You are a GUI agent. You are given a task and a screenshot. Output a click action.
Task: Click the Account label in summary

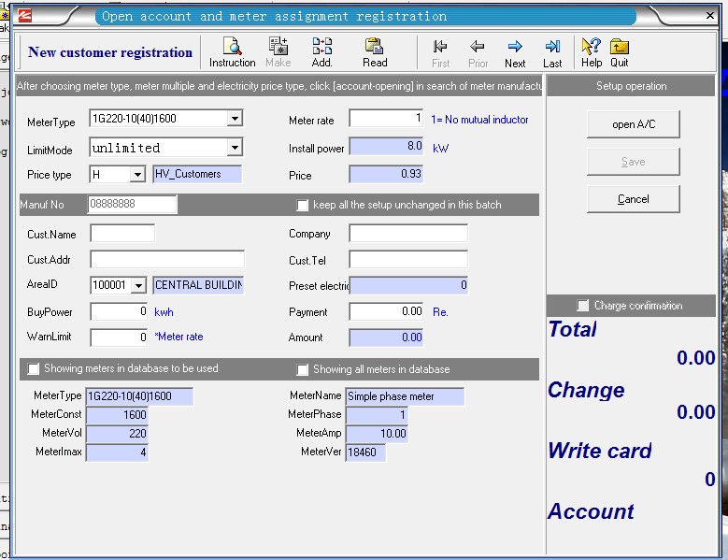tap(591, 511)
